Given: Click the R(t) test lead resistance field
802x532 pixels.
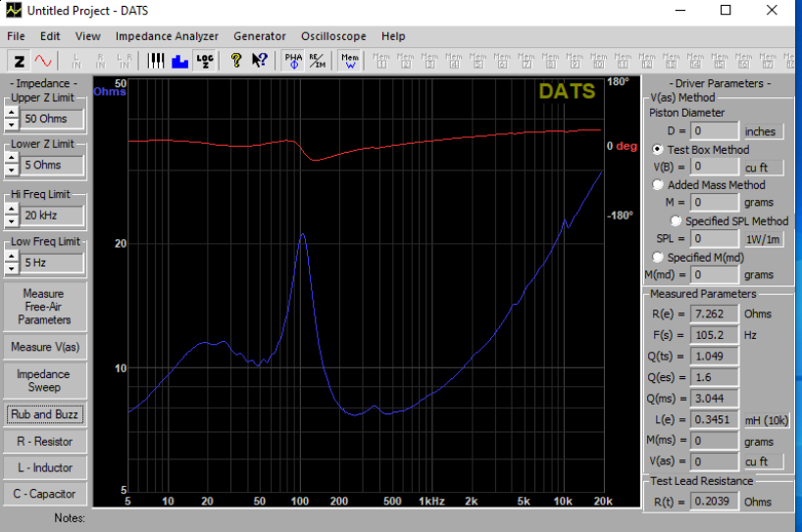Looking at the screenshot, I should (x=714, y=502).
